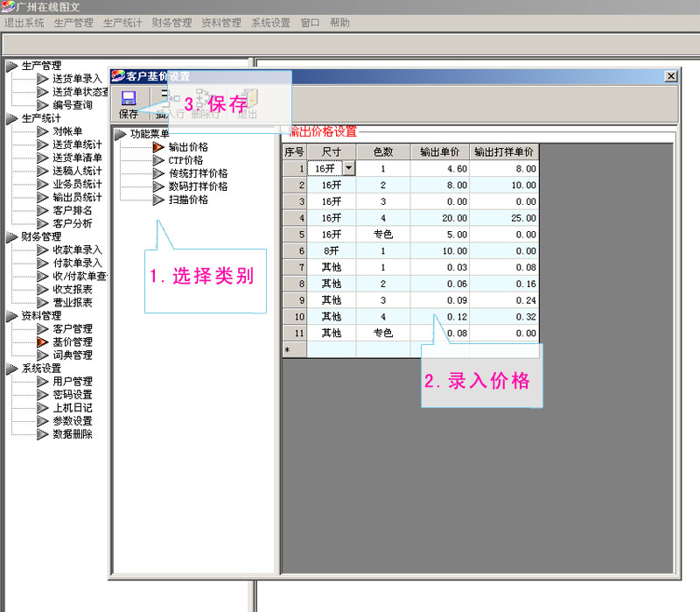
Task: Collapse the 生产管理 tree node arrow
Action: point(12,67)
